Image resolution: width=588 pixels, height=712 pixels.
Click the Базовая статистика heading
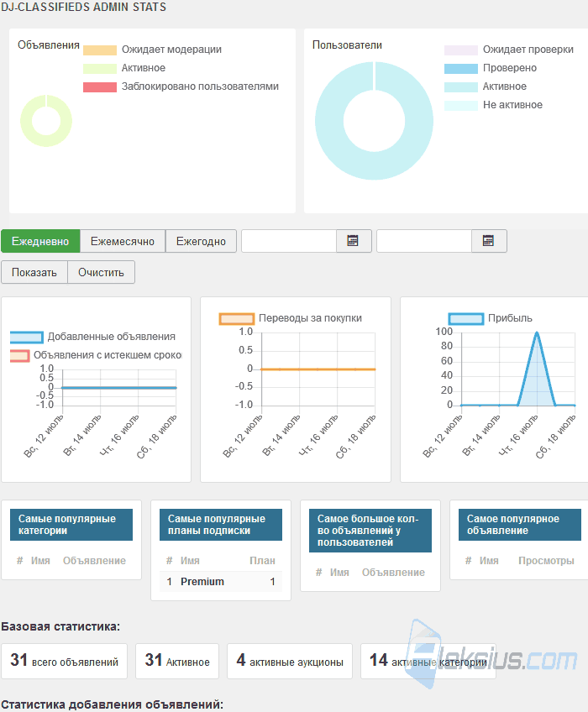pos(60,626)
